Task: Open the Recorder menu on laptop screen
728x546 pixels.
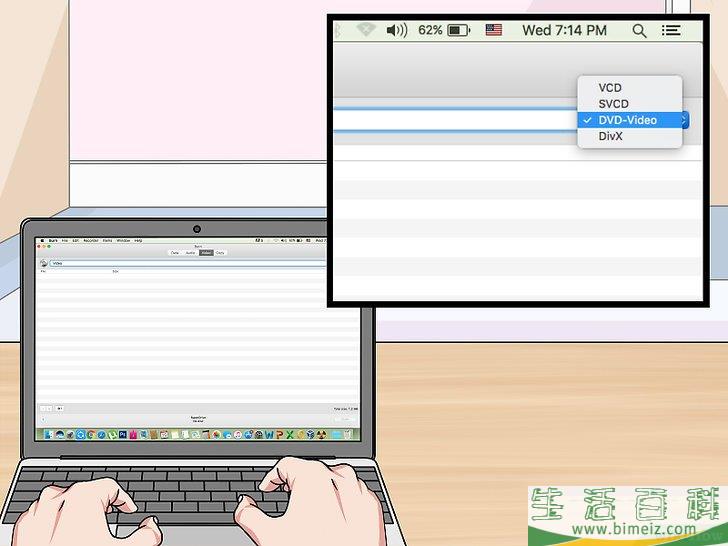Action: 91,240
